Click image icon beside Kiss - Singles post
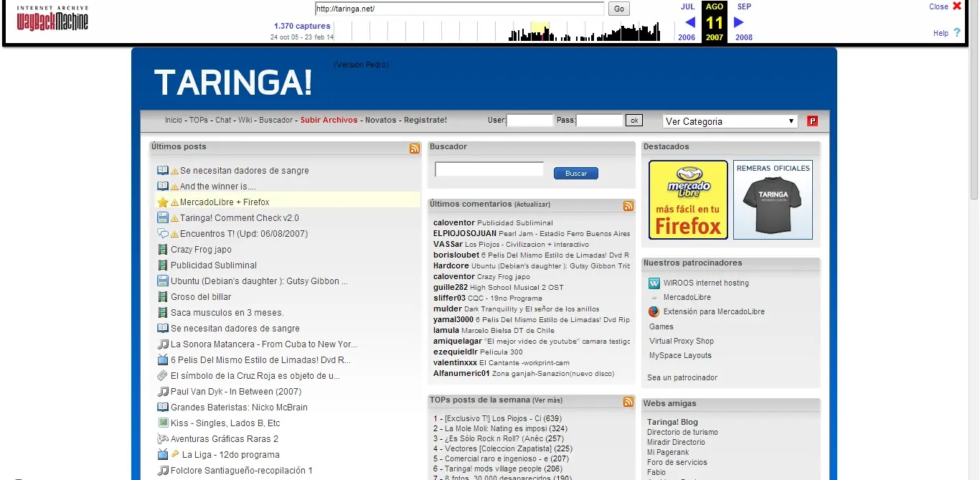The height and width of the screenshot is (480, 980). (163, 423)
